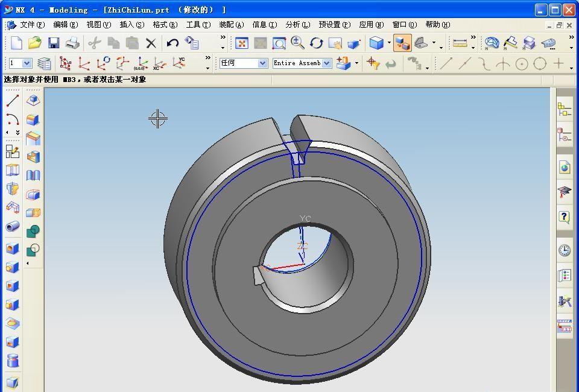Viewport: 579px width, 392px height.
Task: Select the Line sketch tool in left toolbar
Action: [x=12, y=101]
